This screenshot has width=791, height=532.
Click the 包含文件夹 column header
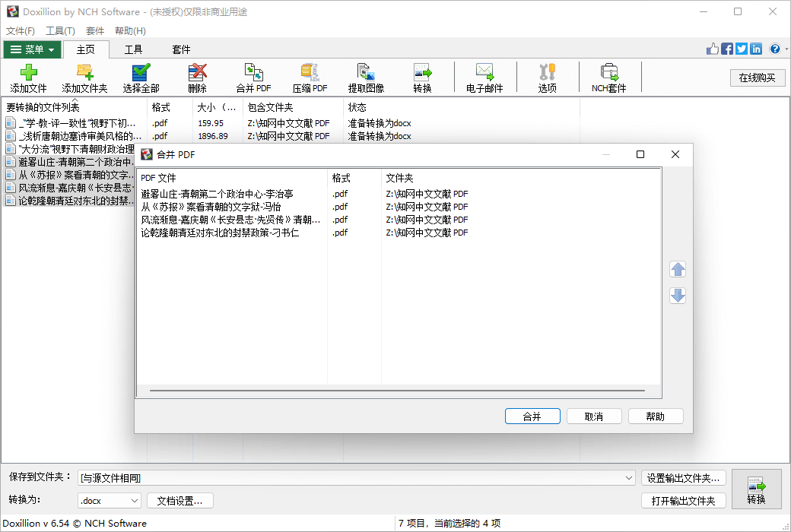293,107
